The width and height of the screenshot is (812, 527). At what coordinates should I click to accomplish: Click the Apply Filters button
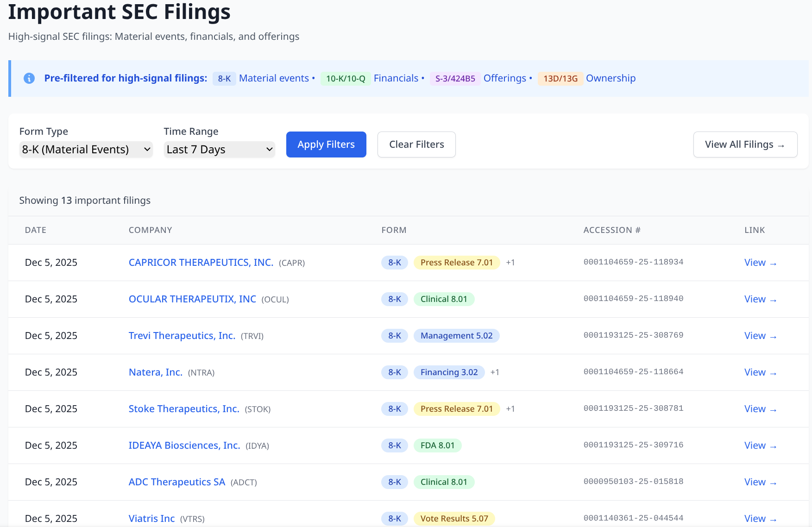coord(326,144)
